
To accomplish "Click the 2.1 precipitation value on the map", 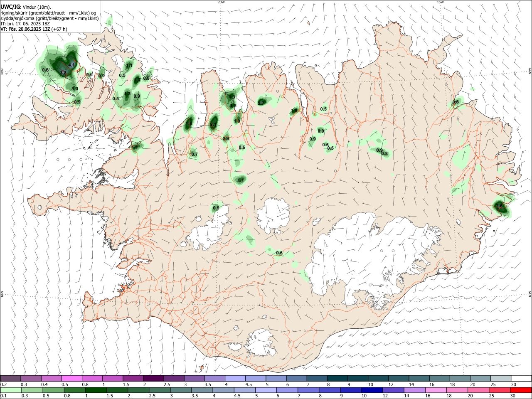I will click(x=213, y=124).
